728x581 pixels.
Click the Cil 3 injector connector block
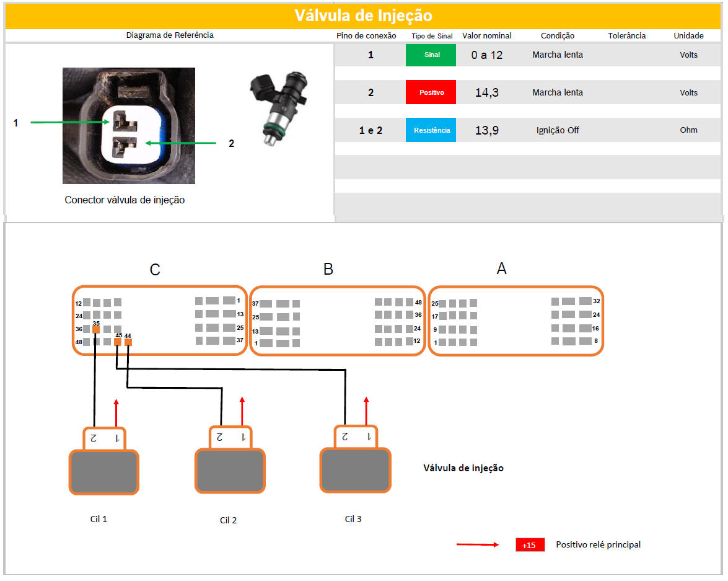[355, 470]
